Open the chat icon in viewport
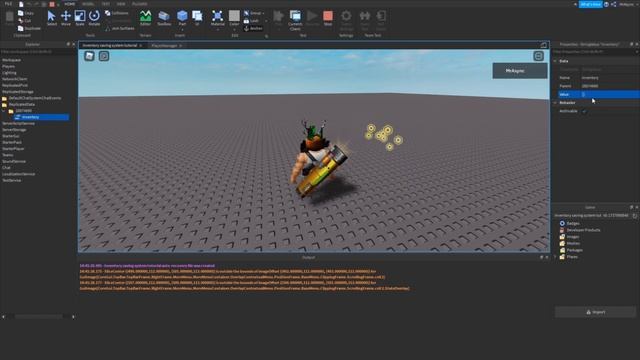Image resolution: width=640 pixels, height=360 pixels. click(104, 56)
